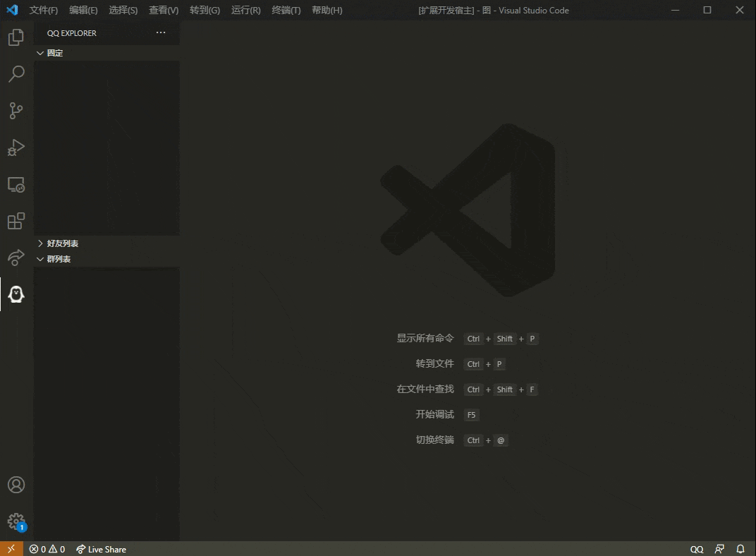
Task: Click the 在文件中查找 shortcut hint
Action: [x=425, y=389]
